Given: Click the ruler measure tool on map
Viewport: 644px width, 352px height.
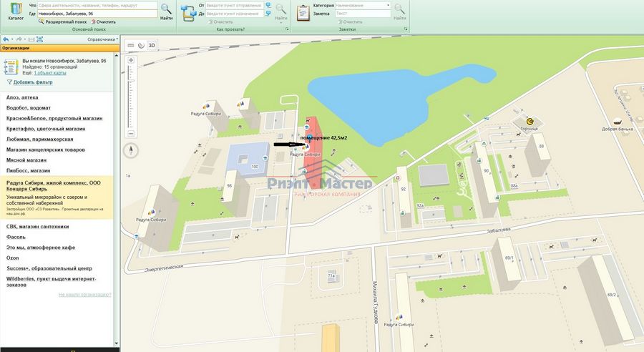Looking at the screenshot, I should coord(131,45).
